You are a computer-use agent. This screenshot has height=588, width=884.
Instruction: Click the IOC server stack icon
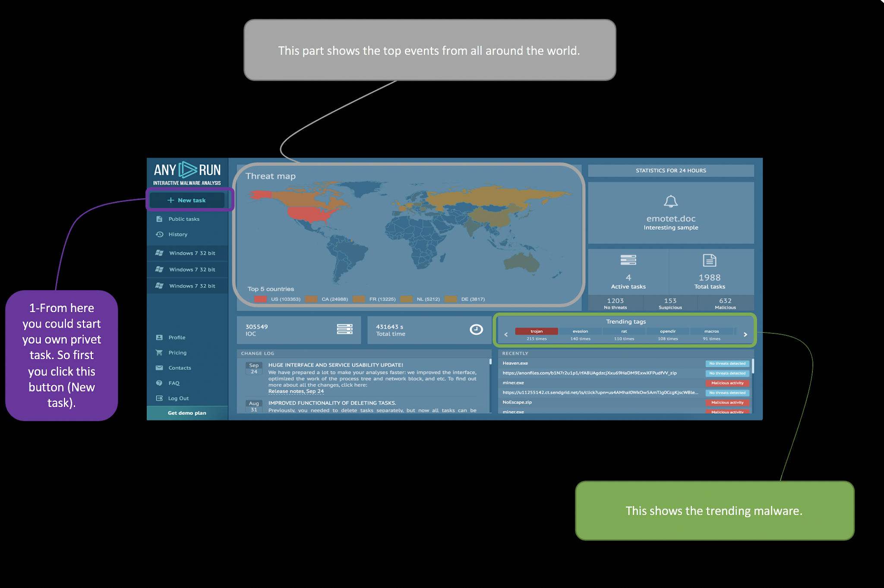[x=344, y=329]
